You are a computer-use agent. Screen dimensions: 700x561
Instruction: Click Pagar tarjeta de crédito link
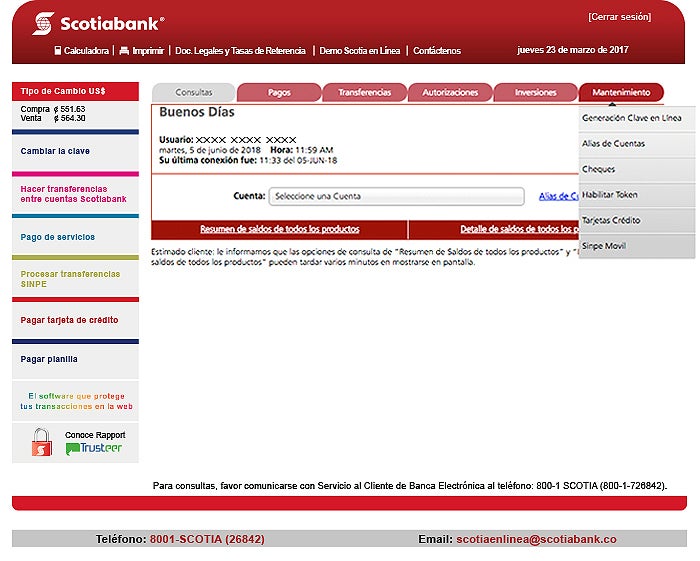click(x=69, y=320)
